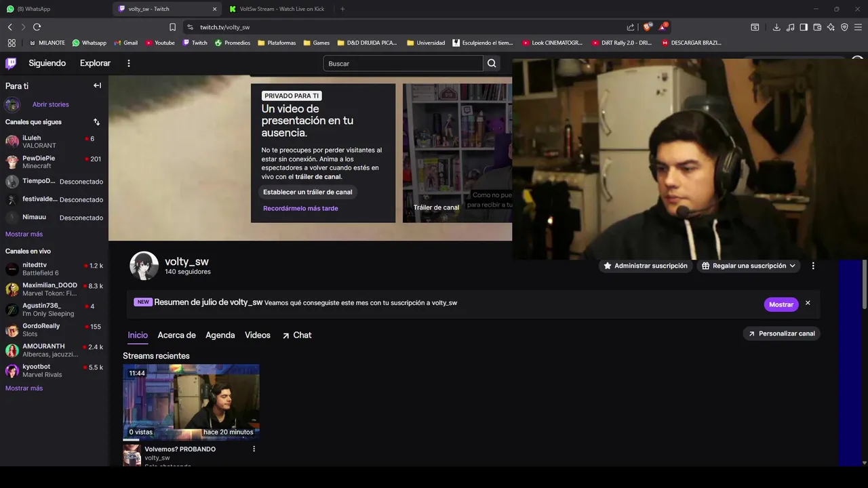Click the volty_sw channel avatar
The width and height of the screenshot is (868, 488).
(144, 266)
